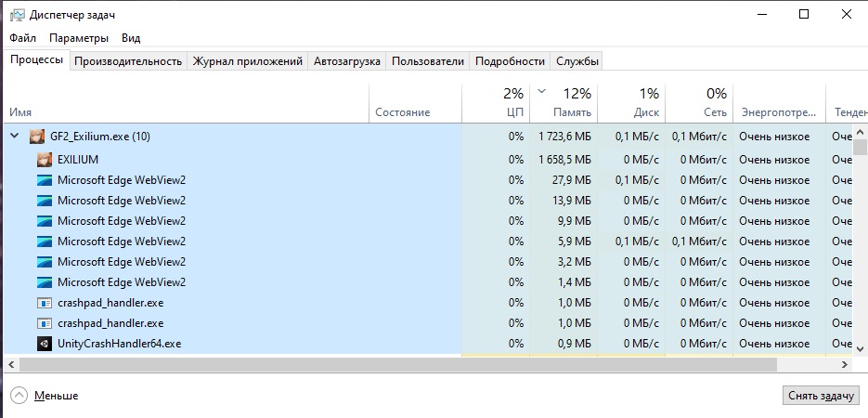
Task: Click the WebView2 icon in the 9,9 МБ row
Action: point(45,221)
